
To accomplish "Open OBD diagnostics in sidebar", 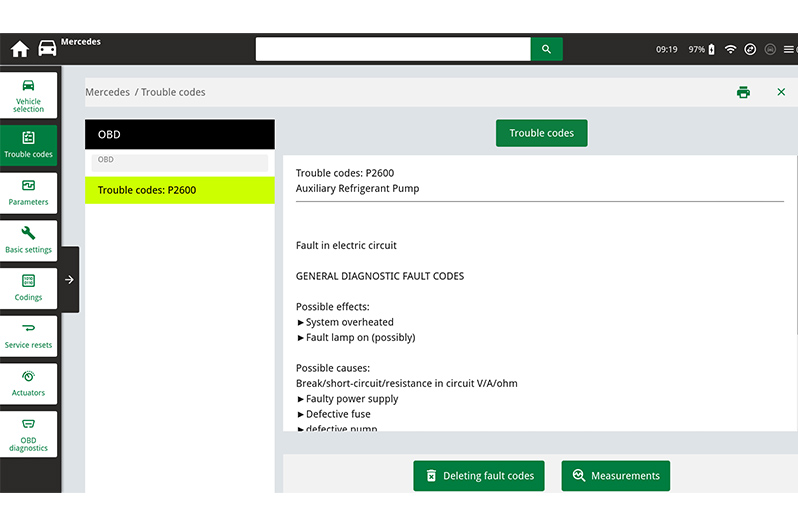I will click(29, 435).
